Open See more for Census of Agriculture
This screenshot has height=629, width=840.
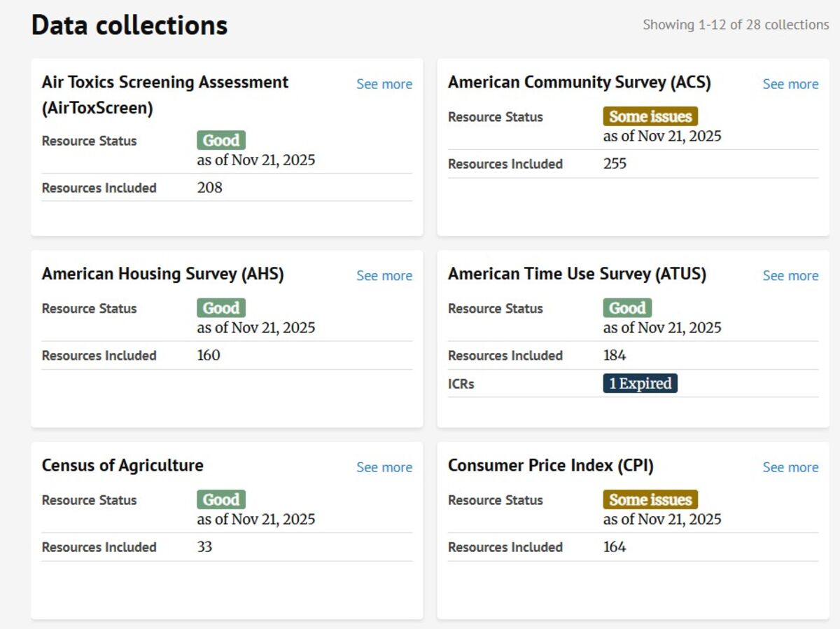384,467
